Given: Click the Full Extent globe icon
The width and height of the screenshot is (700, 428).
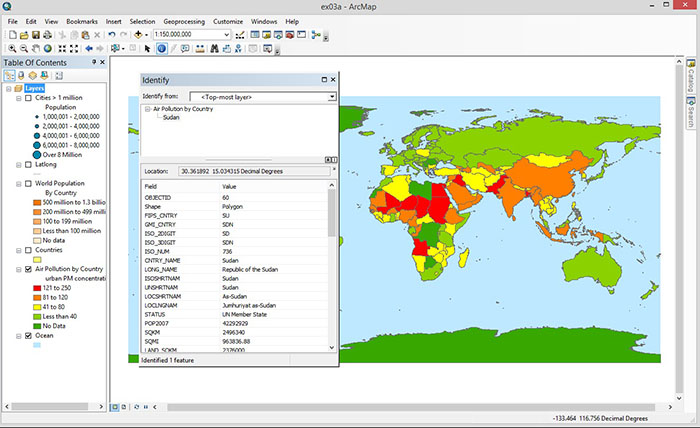Looking at the screenshot, I should pyautogui.click(x=47, y=49).
